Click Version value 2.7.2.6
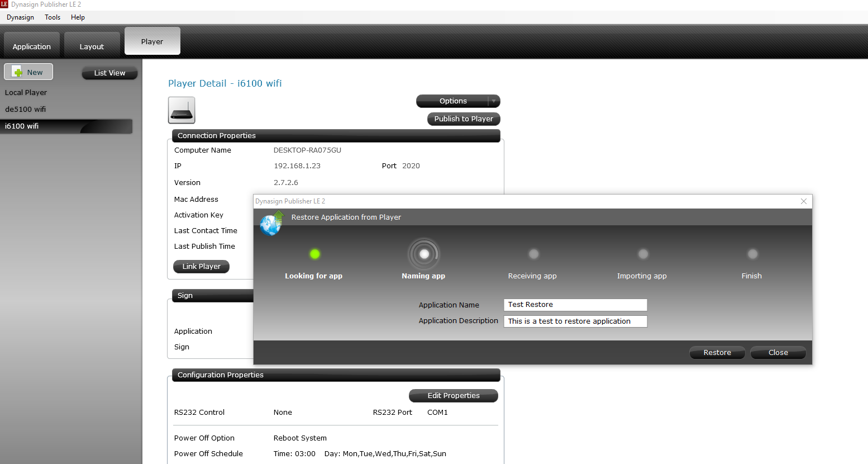Image resolution: width=868 pixels, height=464 pixels. [x=286, y=183]
